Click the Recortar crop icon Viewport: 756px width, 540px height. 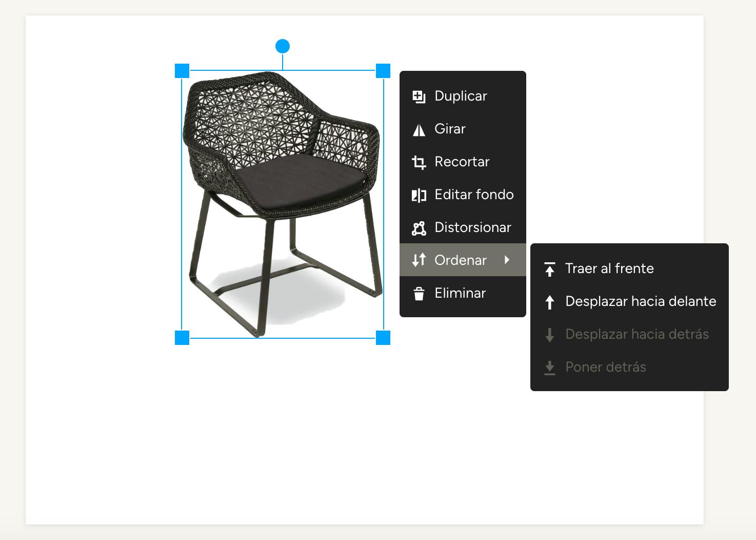419,162
